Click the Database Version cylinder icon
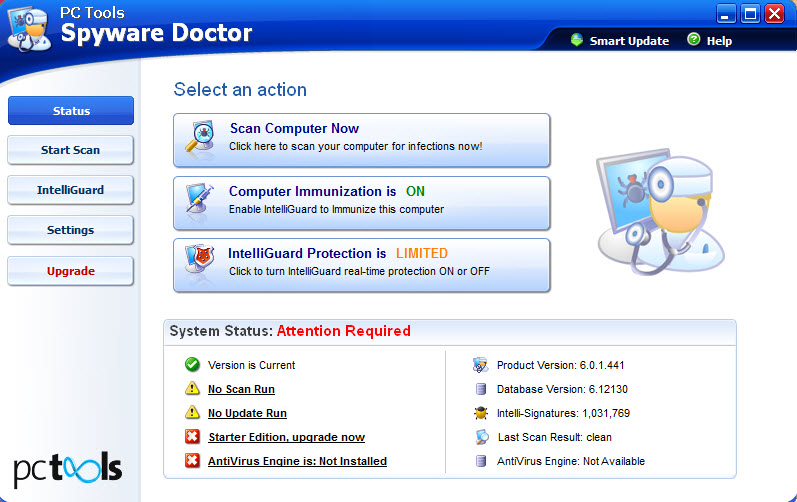The image size is (797, 502). pyautogui.click(x=481, y=389)
